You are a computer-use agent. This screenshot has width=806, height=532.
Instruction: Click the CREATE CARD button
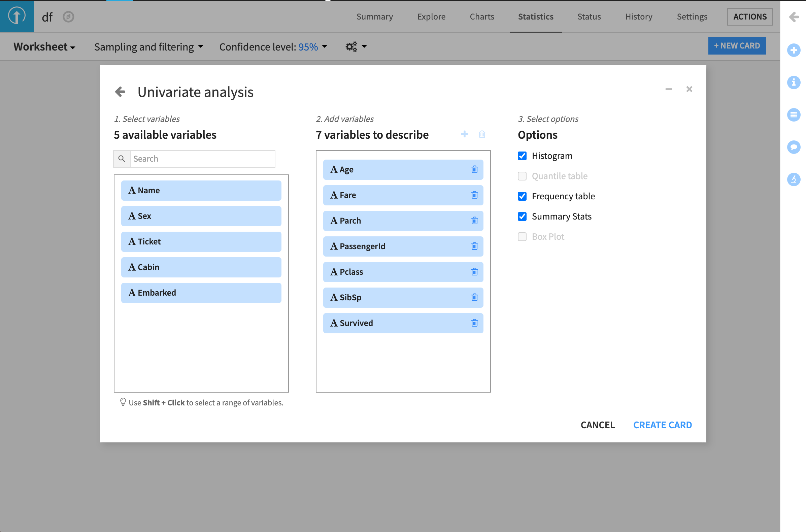(x=662, y=425)
